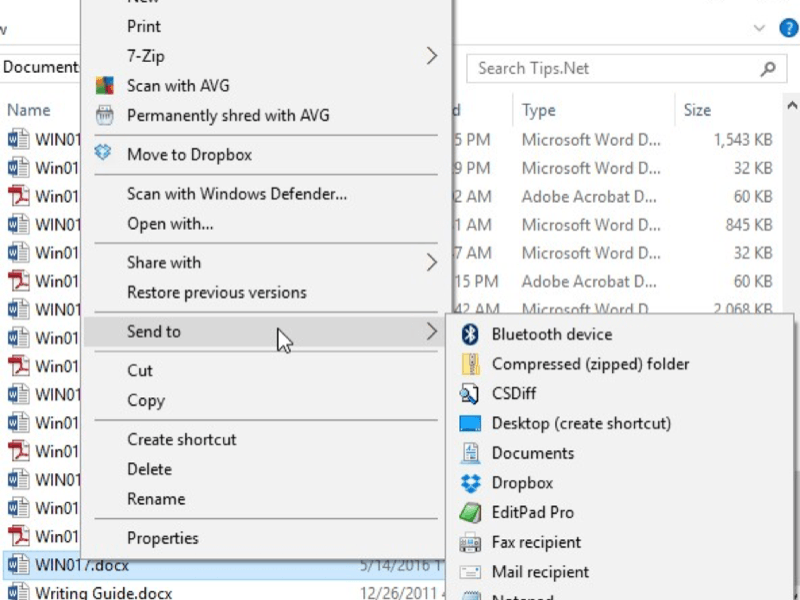Select Create shortcut
800x600 pixels.
182,439
